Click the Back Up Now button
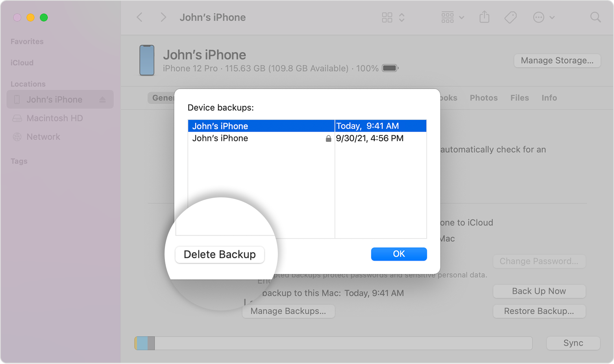This screenshot has height=364, width=614. tap(539, 291)
